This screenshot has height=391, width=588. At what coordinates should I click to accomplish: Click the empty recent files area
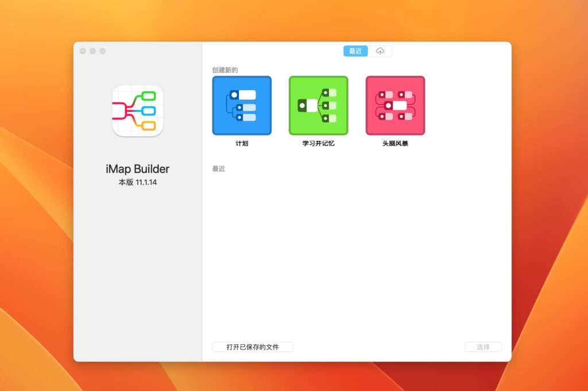[356, 253]
